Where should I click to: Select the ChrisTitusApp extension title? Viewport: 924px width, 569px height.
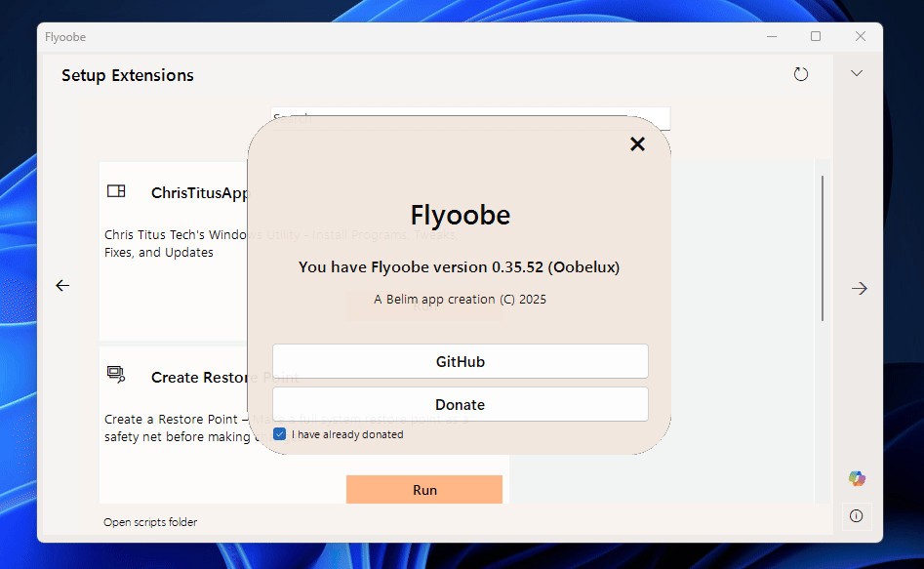(x=199, y=193)
